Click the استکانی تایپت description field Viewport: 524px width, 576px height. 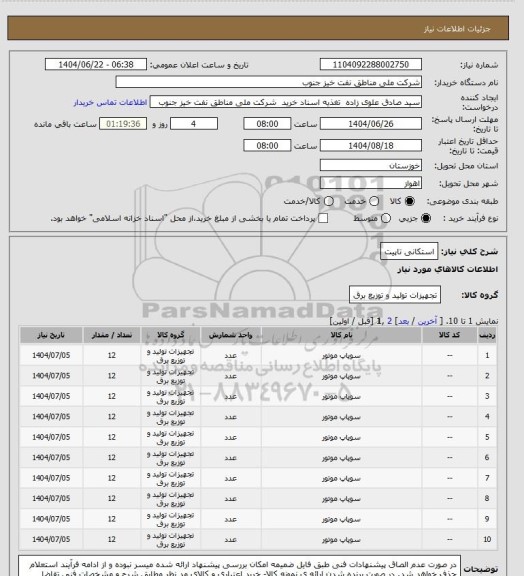(x=409, y=252)
